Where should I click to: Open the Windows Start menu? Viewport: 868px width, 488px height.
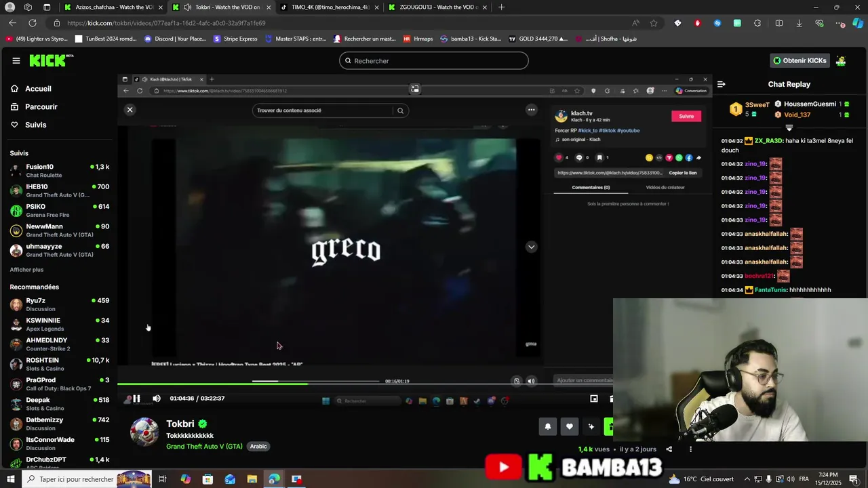pos(10,479)
